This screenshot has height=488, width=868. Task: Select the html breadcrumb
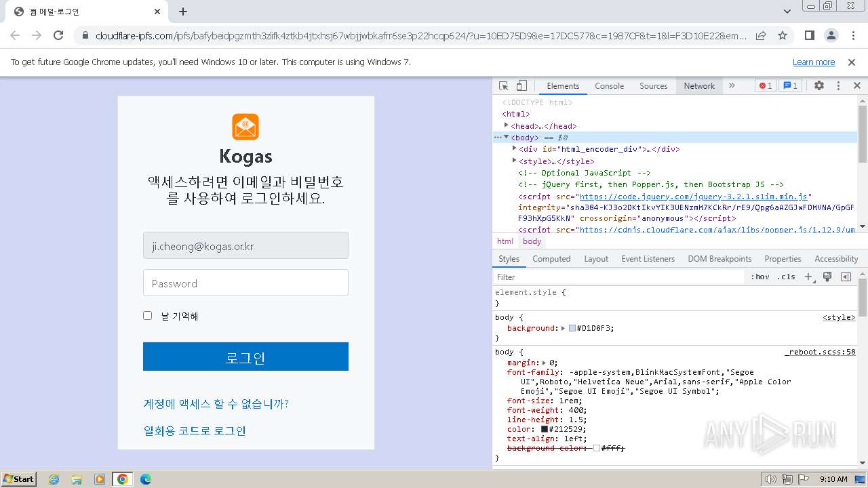pyautogui.click(x=505, y=241)
